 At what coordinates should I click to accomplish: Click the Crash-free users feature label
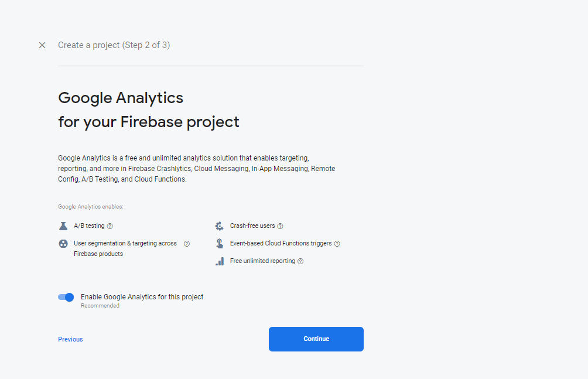click(252, 226)
